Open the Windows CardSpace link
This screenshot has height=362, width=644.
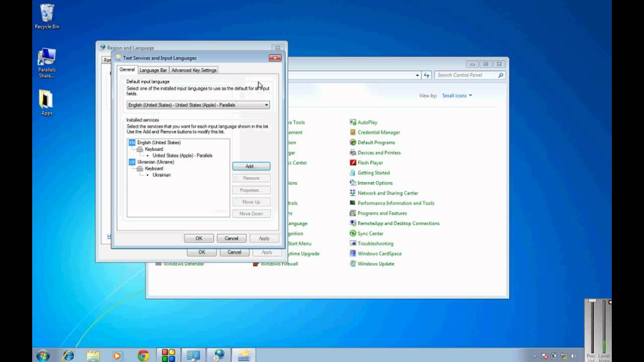coord(379,253)
